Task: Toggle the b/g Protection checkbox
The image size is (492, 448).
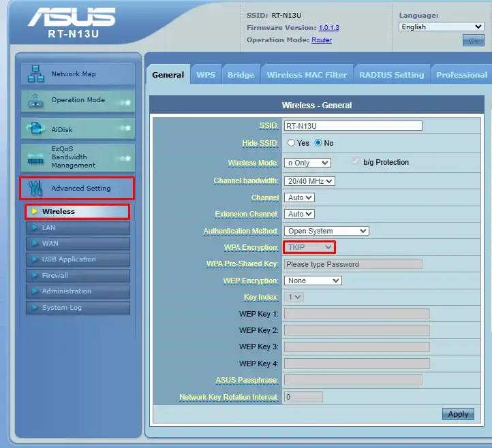Action: [x=356, y=162]
